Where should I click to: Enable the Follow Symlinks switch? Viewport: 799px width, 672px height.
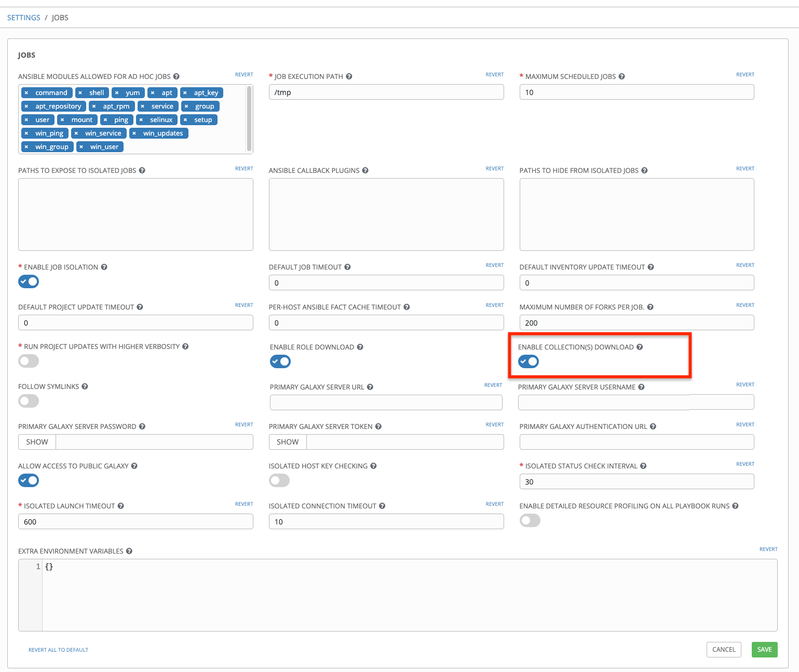click(x=29, y=401)
